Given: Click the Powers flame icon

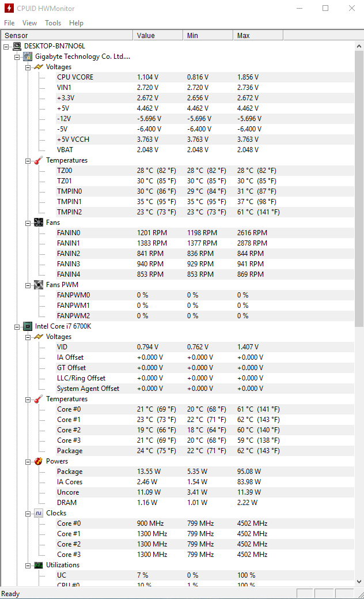Looking at the screenshot, I should [39, 461].
